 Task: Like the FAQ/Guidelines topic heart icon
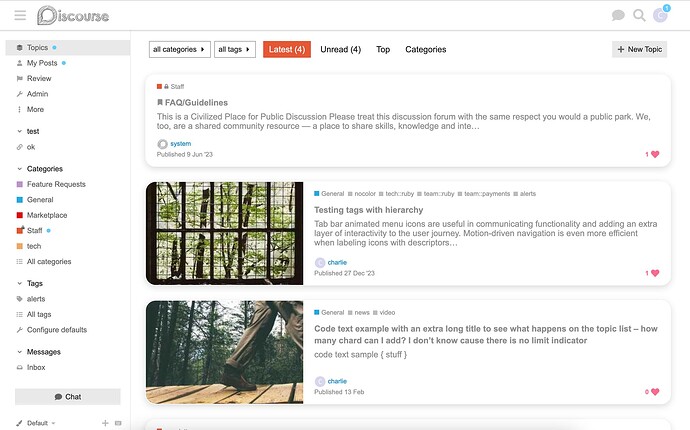655,154
